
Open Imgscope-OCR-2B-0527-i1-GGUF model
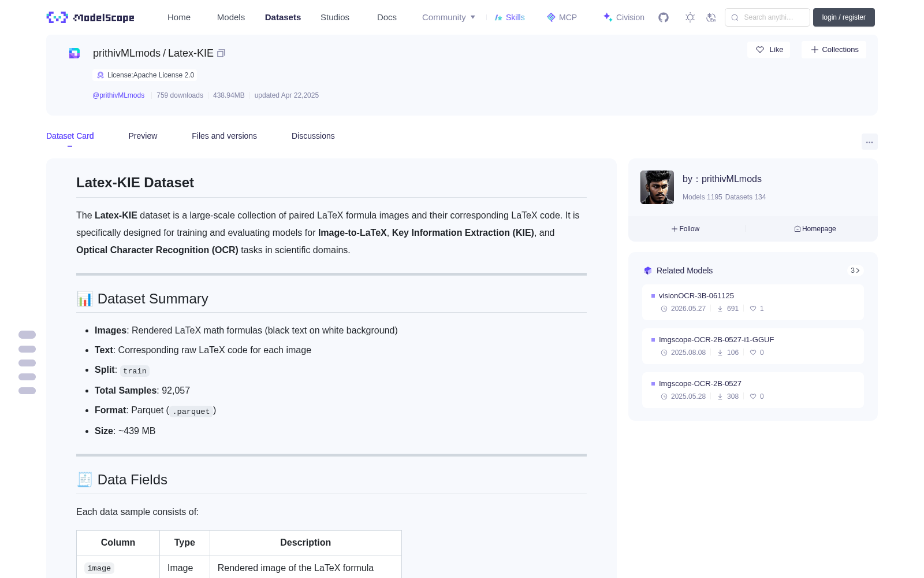[x=716, y=340]
